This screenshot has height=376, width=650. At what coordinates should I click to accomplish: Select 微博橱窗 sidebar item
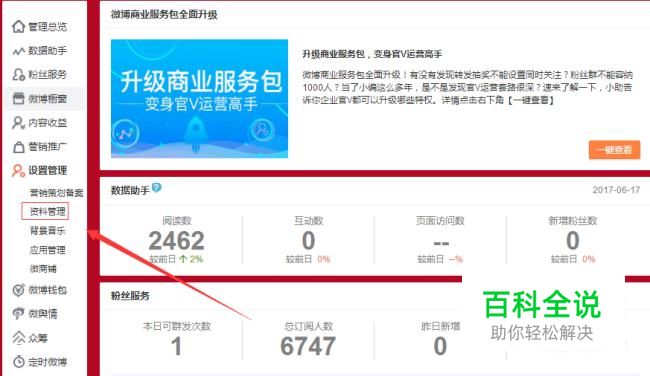47,99
